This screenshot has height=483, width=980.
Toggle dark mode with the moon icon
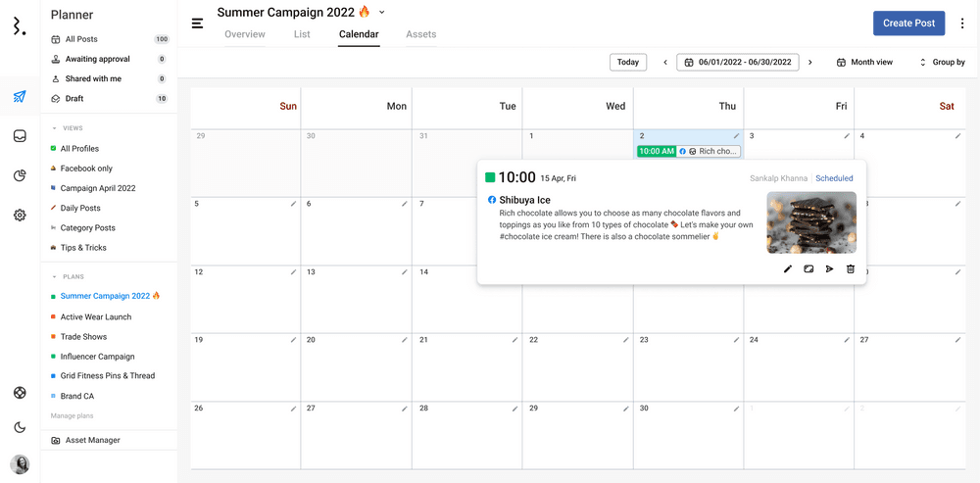tap(20, 427)
